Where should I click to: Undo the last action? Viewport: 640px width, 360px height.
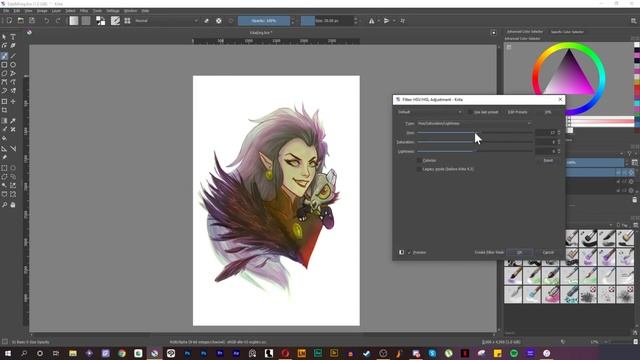47,21
